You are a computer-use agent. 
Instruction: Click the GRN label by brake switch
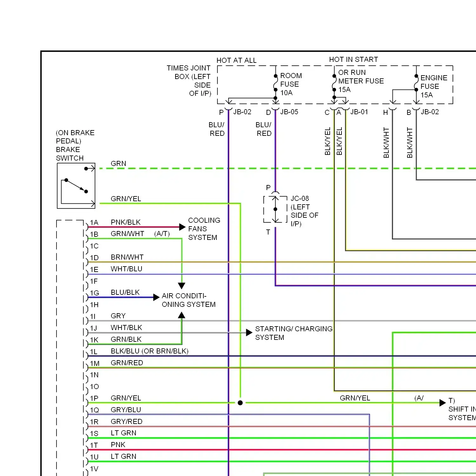pyautogui.click(x=118, y=163)
